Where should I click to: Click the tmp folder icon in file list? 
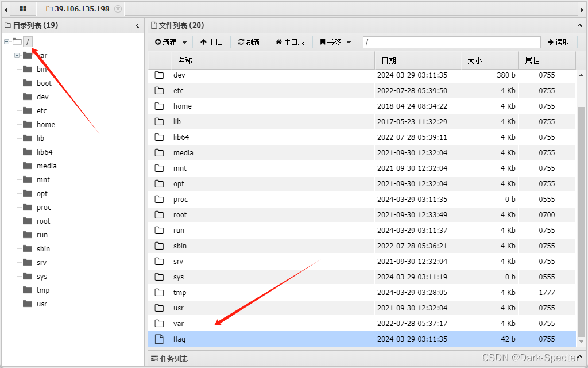coord(160,292)
